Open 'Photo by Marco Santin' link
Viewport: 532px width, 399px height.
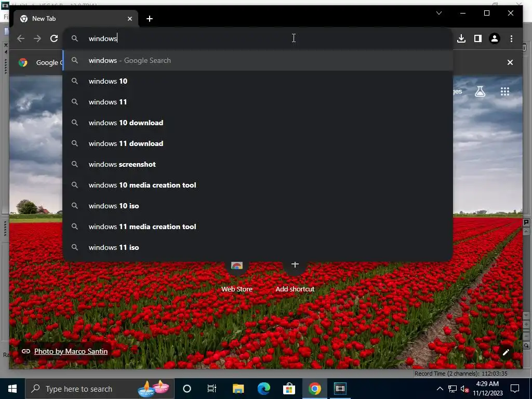(71, 352)
